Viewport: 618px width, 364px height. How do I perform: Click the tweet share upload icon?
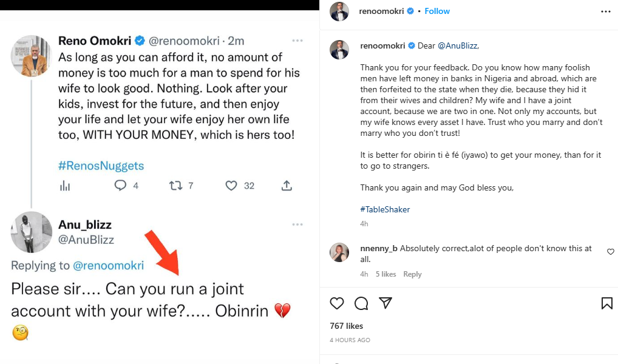coord(288,186)
